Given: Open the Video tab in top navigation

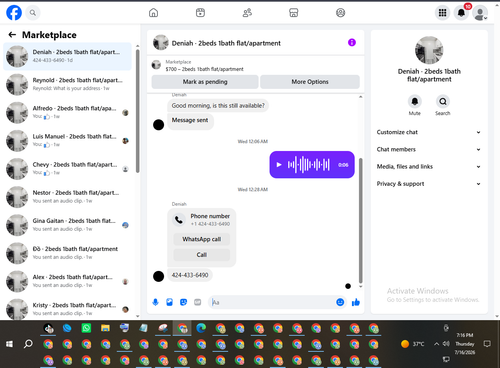Looking at the screenshot, I should [x=200, y=13].
